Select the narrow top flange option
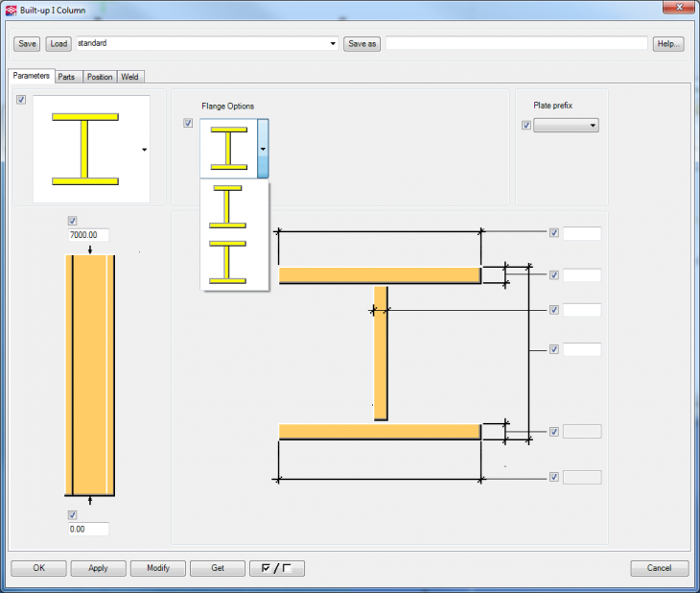 click(228, 204)
